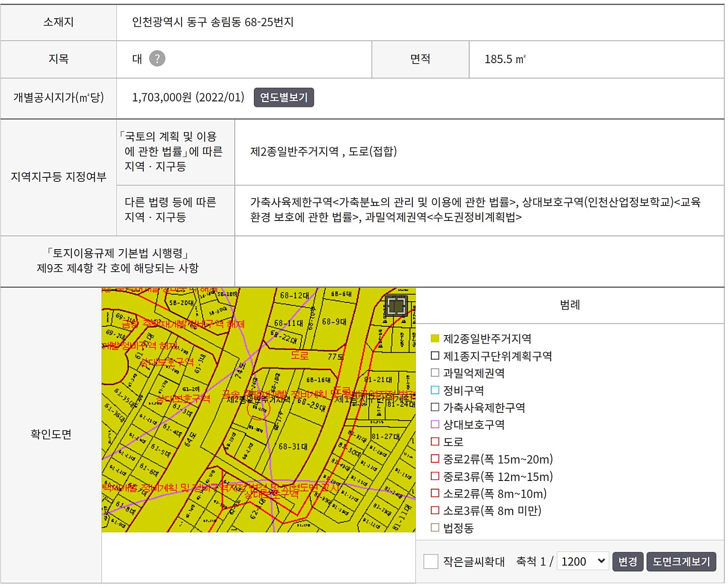Click the question mark help icon beside 대
Image resolution: width=728 pixels, height=586 pixels.
pos(157,59)
